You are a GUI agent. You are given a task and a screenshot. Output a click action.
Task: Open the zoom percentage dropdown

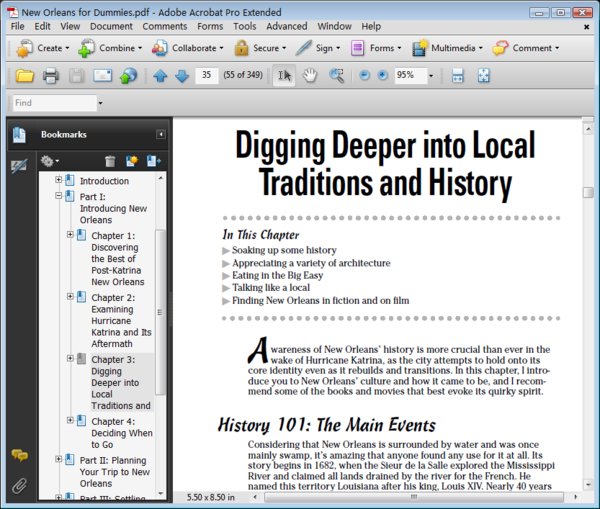431,76
